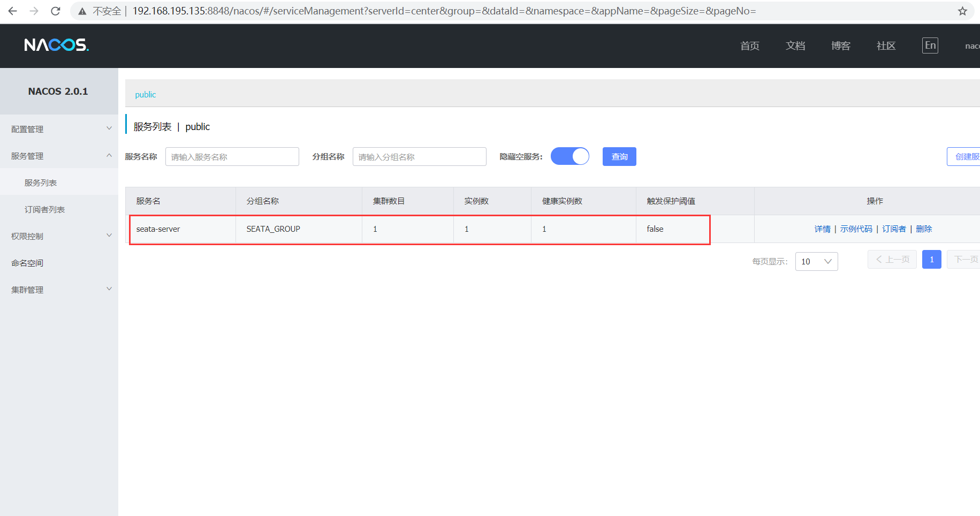Expand the 配置管理 menu
This screenshot has width=980, height=516.
[59, 129]
